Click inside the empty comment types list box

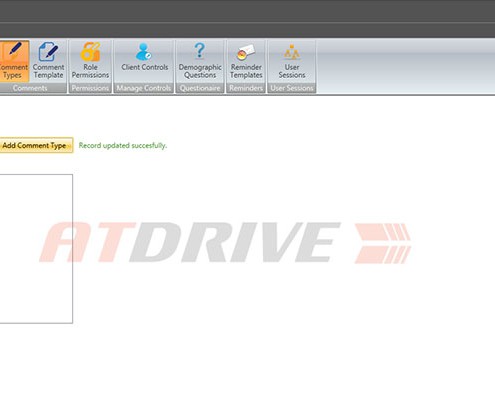(x=36, y=249)
